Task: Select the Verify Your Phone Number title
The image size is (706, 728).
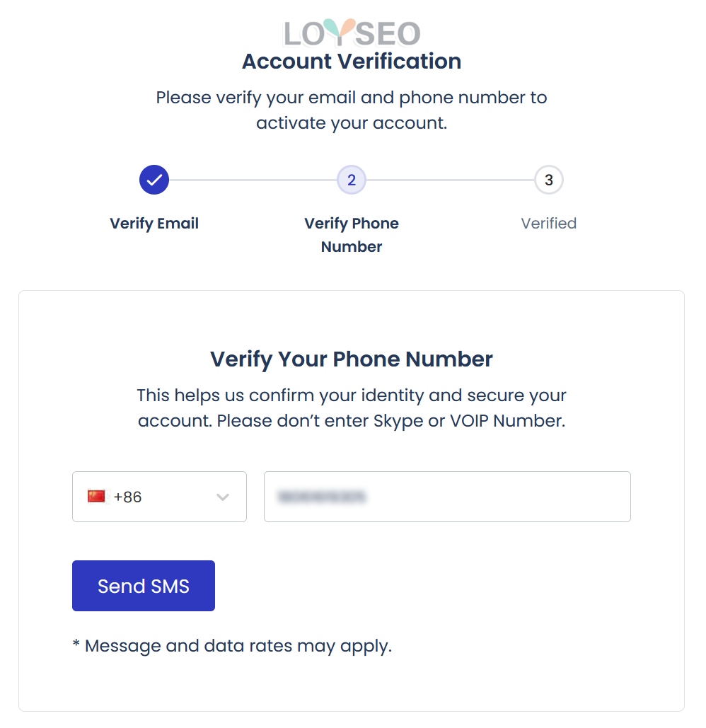Action: [x=352, y=359]
